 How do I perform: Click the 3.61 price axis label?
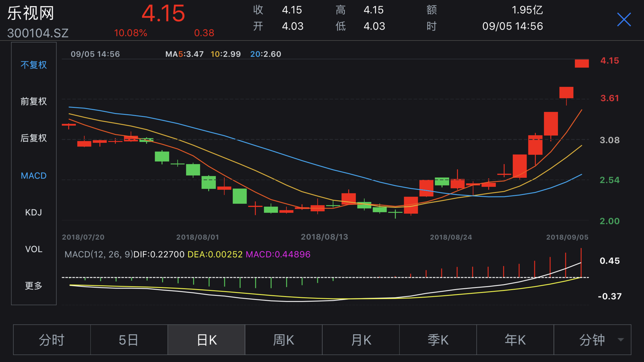tap(609, 98)
